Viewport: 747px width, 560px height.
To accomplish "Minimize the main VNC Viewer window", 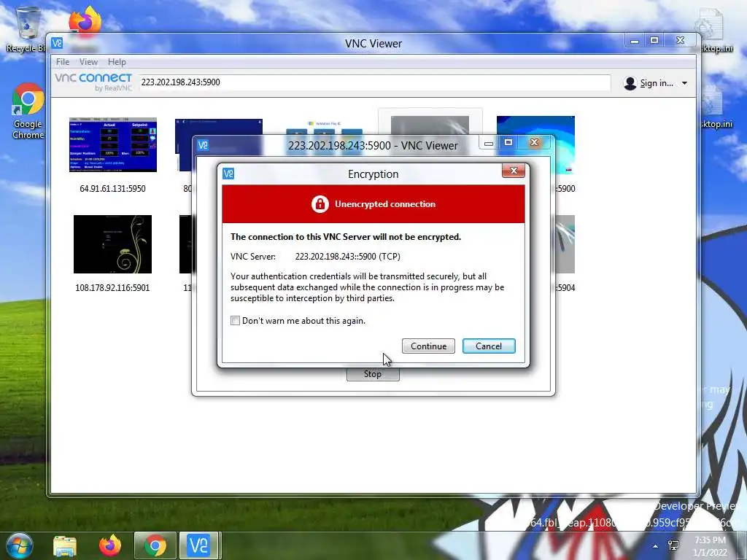I will (x=634, y=41).
